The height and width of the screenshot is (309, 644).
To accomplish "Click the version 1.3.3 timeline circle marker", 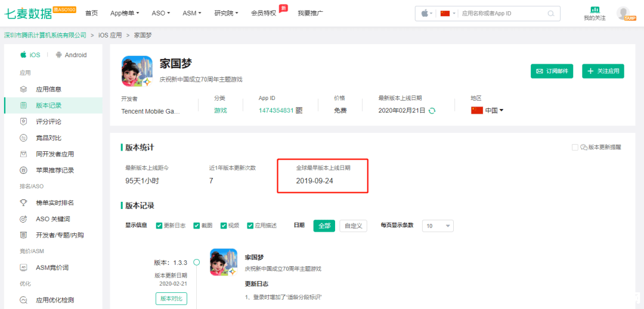I will (196, 262).
